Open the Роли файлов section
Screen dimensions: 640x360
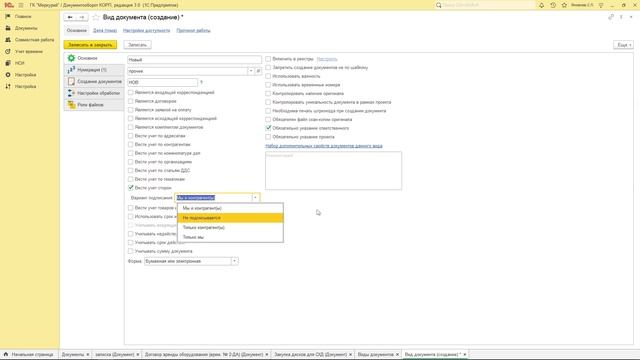(94, 105)
